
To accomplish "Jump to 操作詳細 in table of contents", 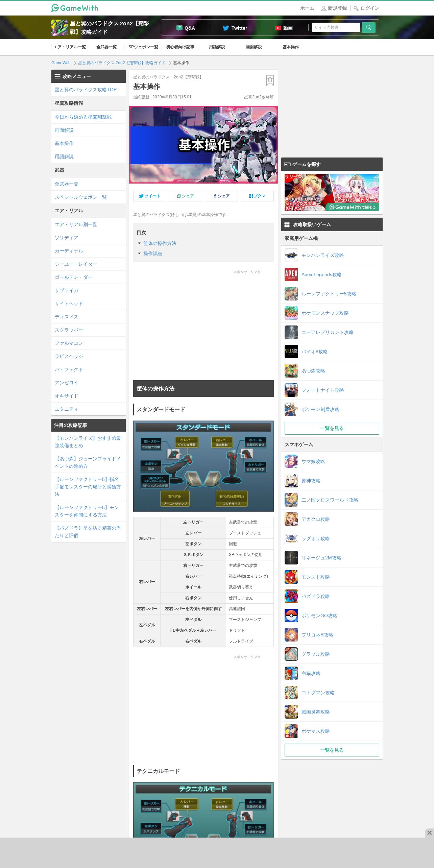I will 153,254.
